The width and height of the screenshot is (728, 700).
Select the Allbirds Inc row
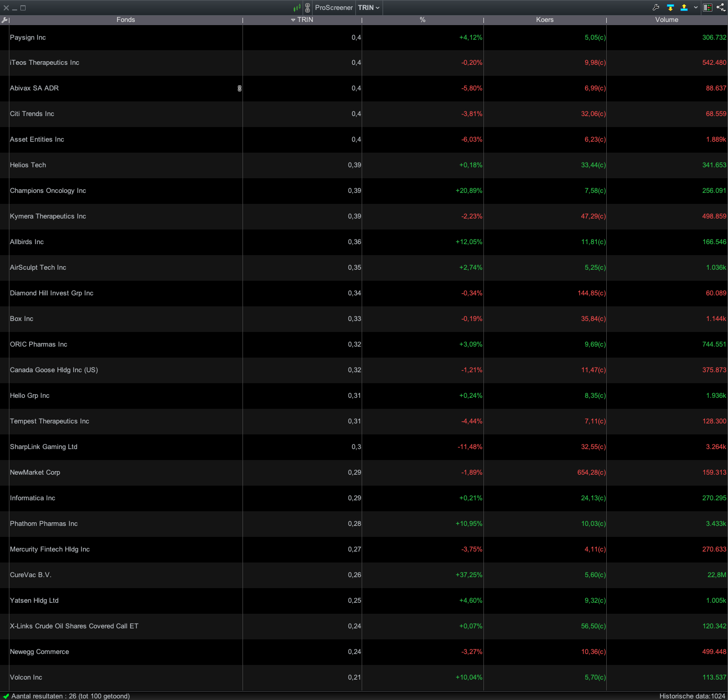coord(364,242)
